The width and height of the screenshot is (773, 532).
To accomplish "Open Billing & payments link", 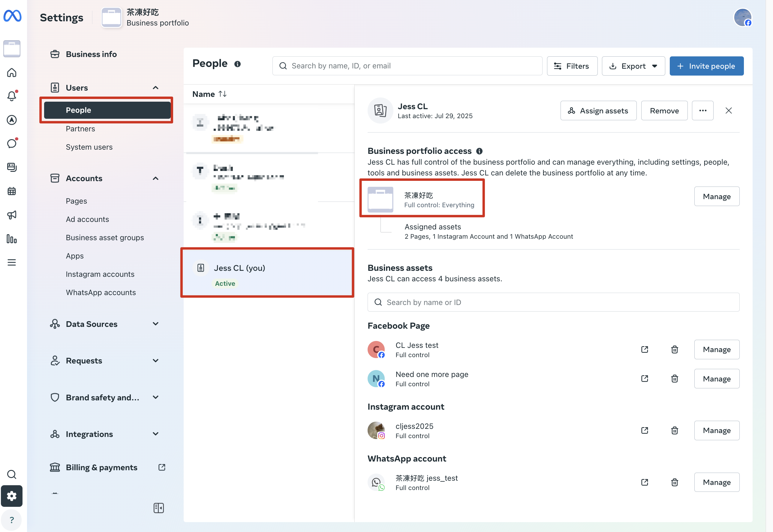I will pos(107,467).
